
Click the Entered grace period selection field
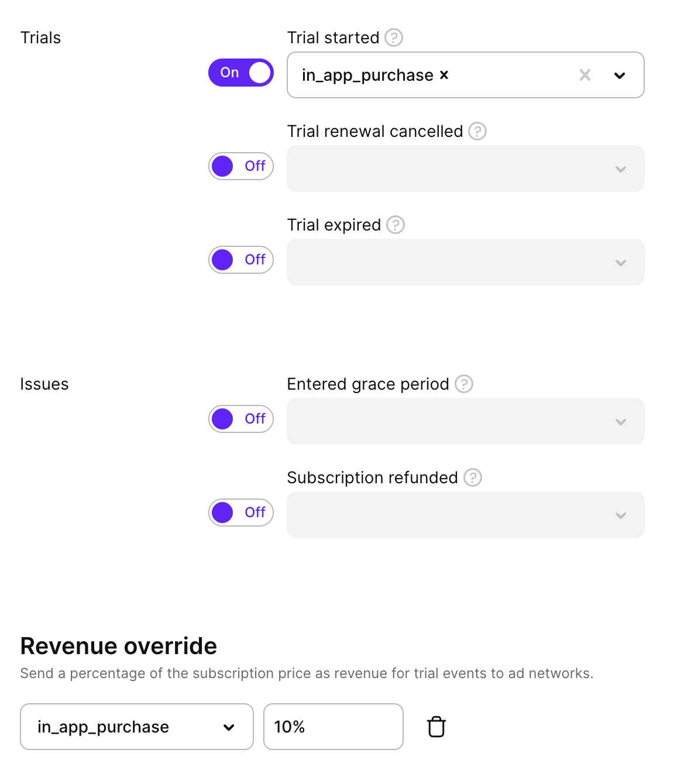click(x=465, y=421)
